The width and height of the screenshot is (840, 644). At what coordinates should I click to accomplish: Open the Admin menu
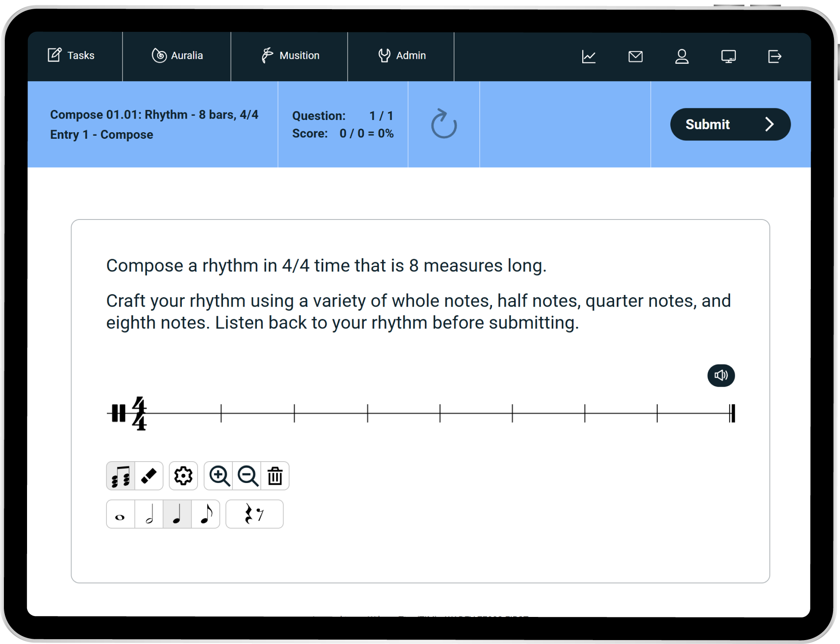point(402,56)
